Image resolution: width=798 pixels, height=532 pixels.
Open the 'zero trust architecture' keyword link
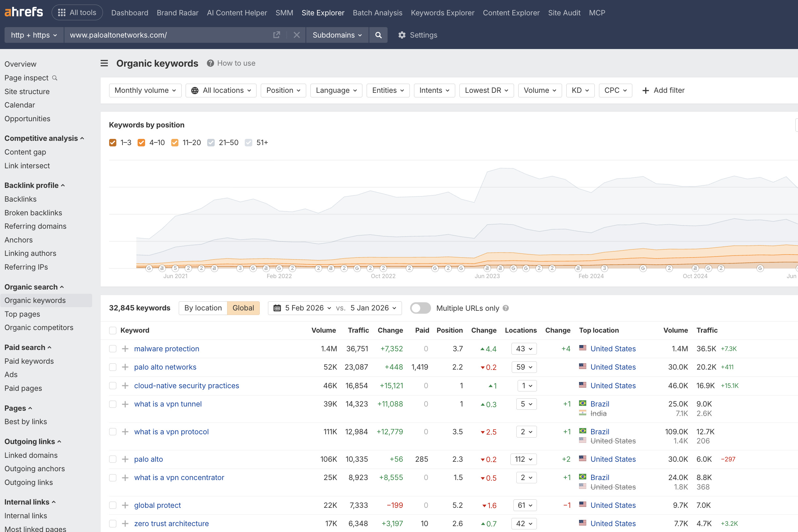coord(171,523)
